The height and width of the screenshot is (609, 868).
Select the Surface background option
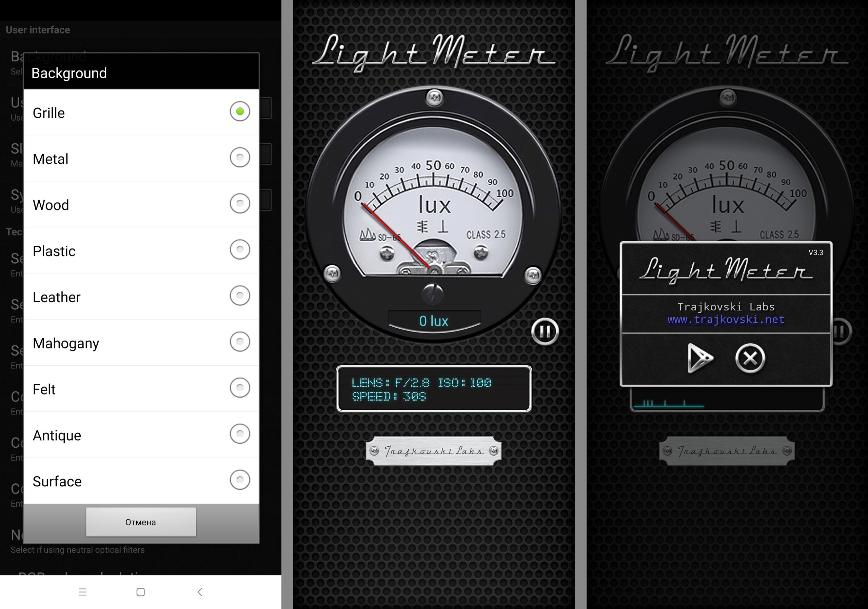240,480
